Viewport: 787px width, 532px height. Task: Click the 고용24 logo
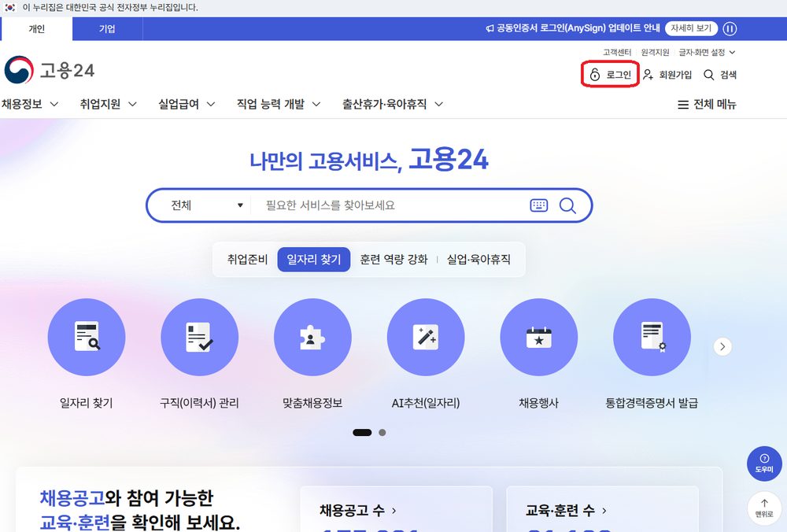pyautogui.click(x=49, y=70)
